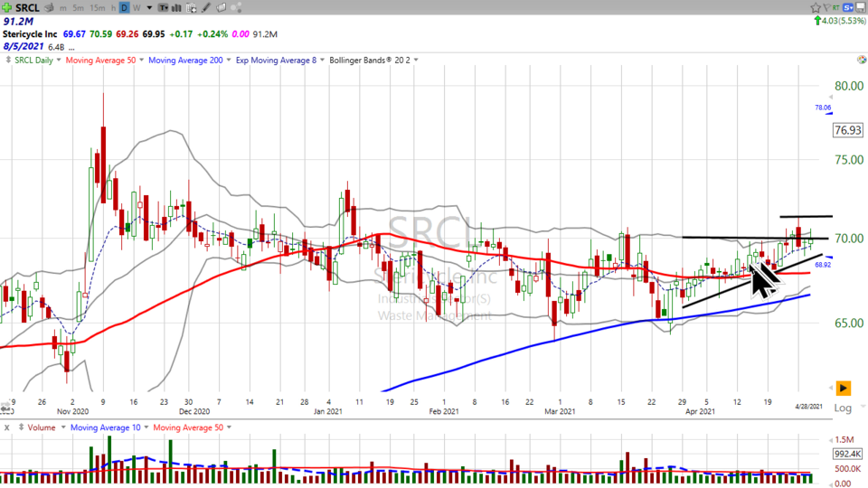The width and height of the screenshot is (868, 488).
Task: Click the 91.2M volume heading
Action: pyautogui.click(x=18, y=22)
